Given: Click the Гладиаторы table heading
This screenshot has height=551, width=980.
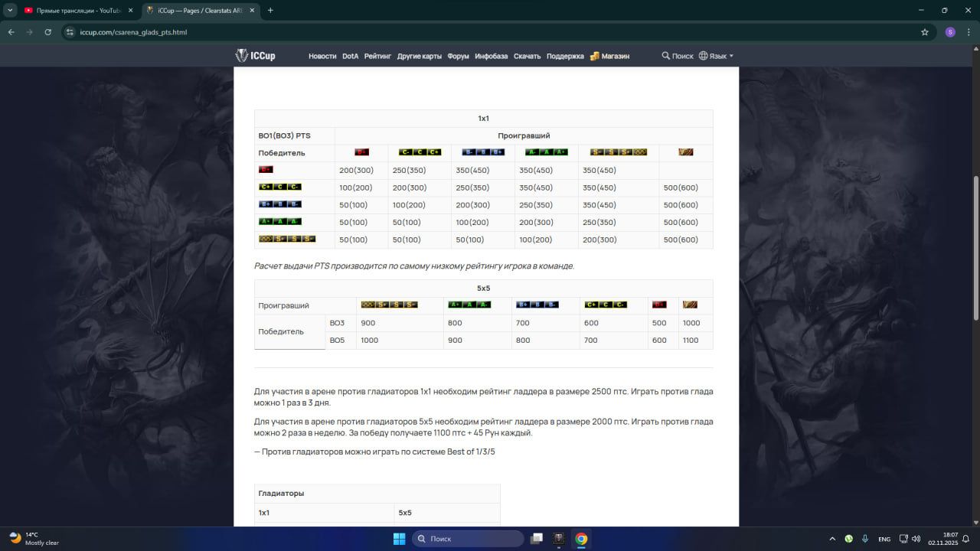Looking at the screenshot, I should pyautogui.click(x=377, y=494).
